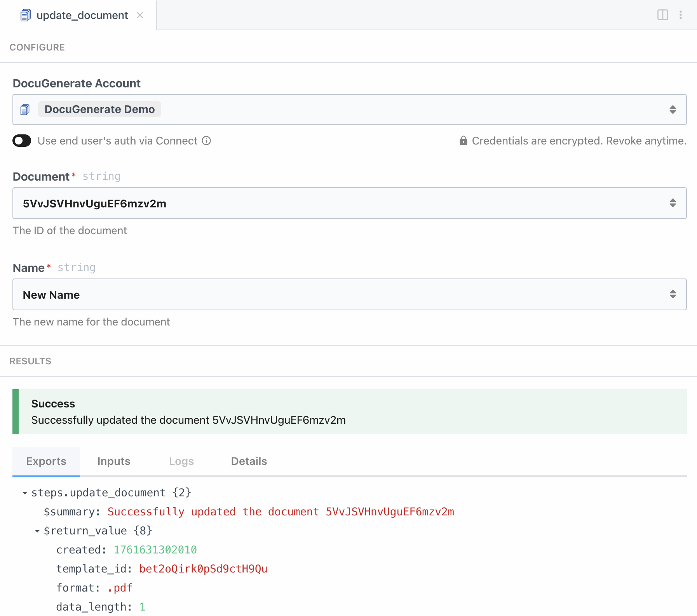Open the three-dot more options menu
Screen dimensions: 697x616
pyautogui.click(x=680, y=15)
